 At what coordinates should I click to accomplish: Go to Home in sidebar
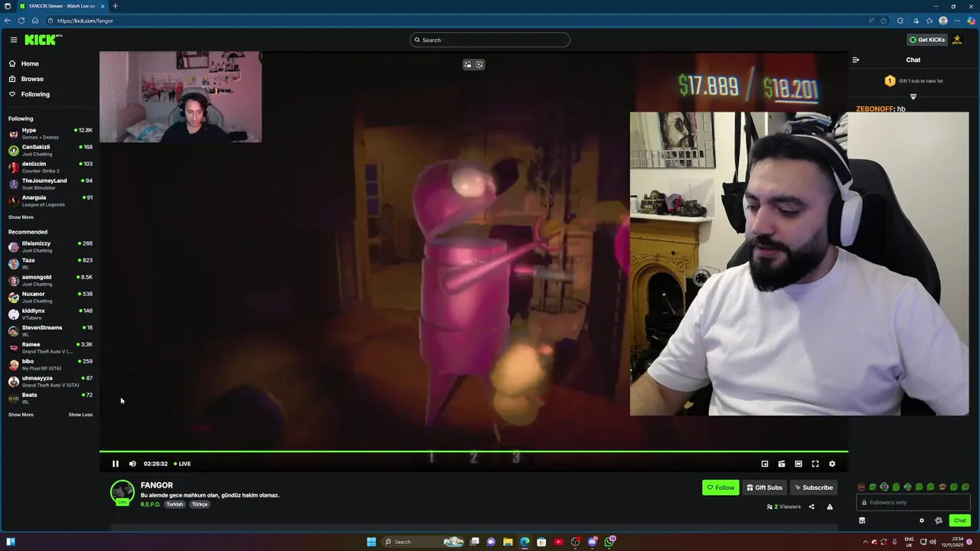pyautogui.click(x=30, y=64)
